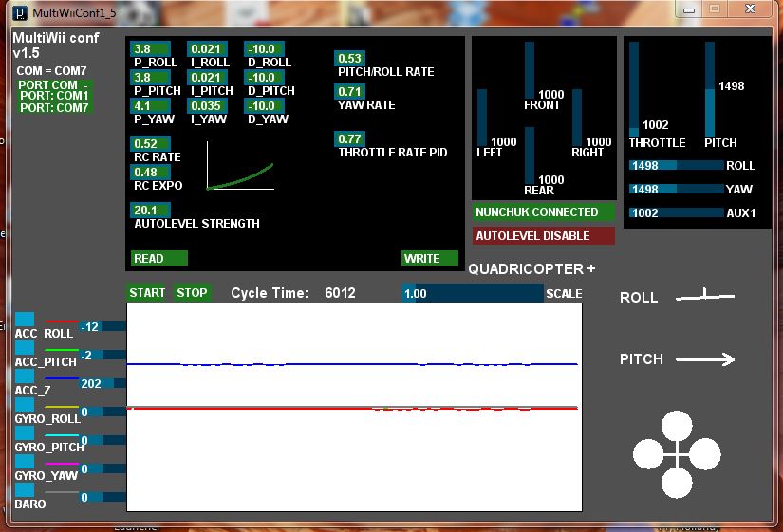Image resolution: width=783 pixels, height=532 pixels.
Task: Toggle the GYRO_ROLL graph visibility square
Action: click(25, 405)
